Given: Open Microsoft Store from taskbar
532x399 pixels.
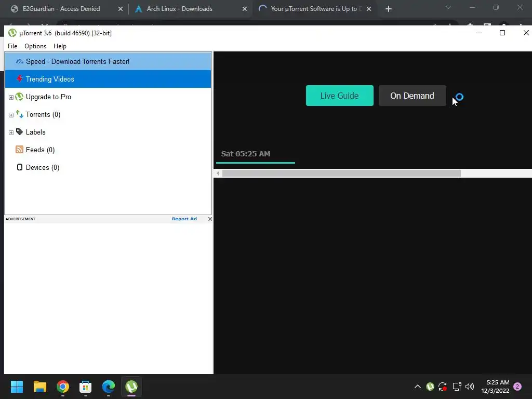Looking at the screenshot, I should point(86,387).
